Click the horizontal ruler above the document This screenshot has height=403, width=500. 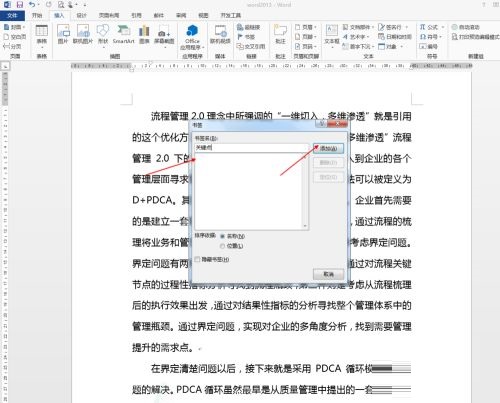pyautogui.click(x=272, y=66)
